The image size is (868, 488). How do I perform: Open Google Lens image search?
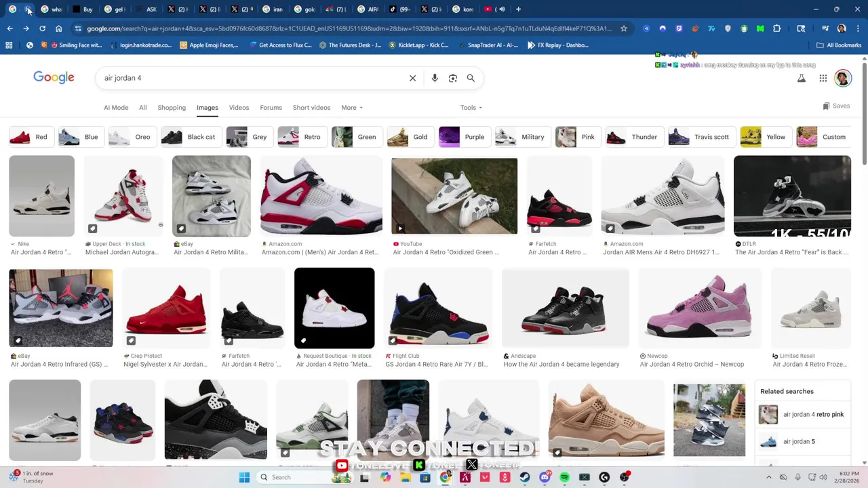click(x=453, y=78)
